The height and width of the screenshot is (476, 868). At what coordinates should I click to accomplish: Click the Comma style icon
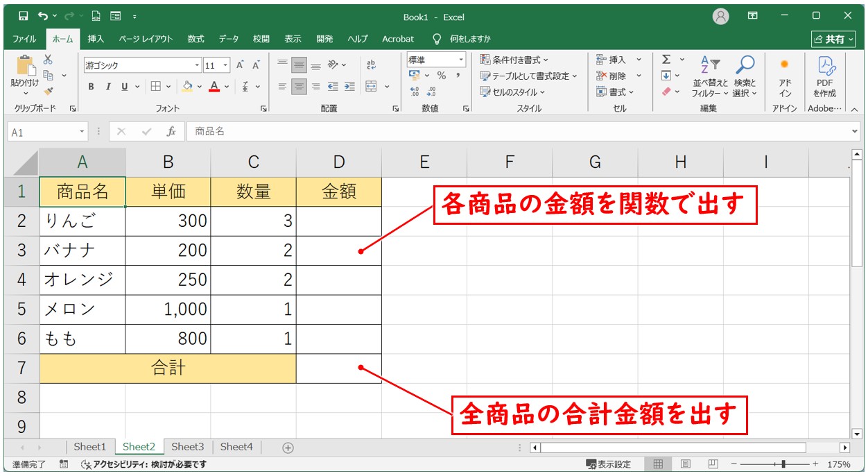(x=458, y=76)
